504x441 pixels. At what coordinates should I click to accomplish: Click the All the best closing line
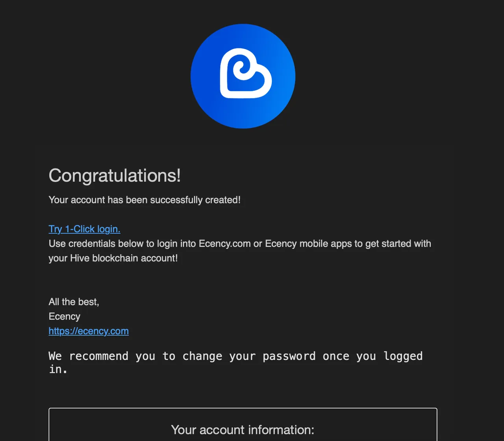(74, 302)
